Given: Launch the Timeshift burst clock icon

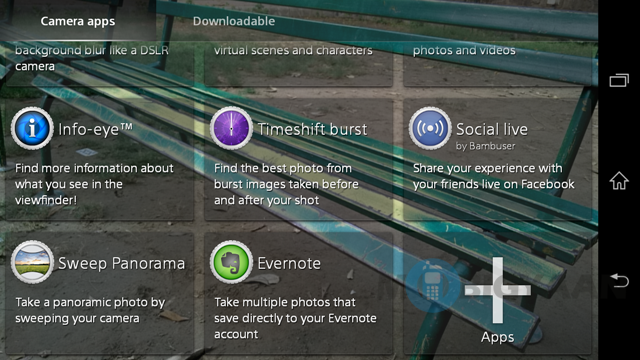Looking at the screenshot, I should 231,128.
